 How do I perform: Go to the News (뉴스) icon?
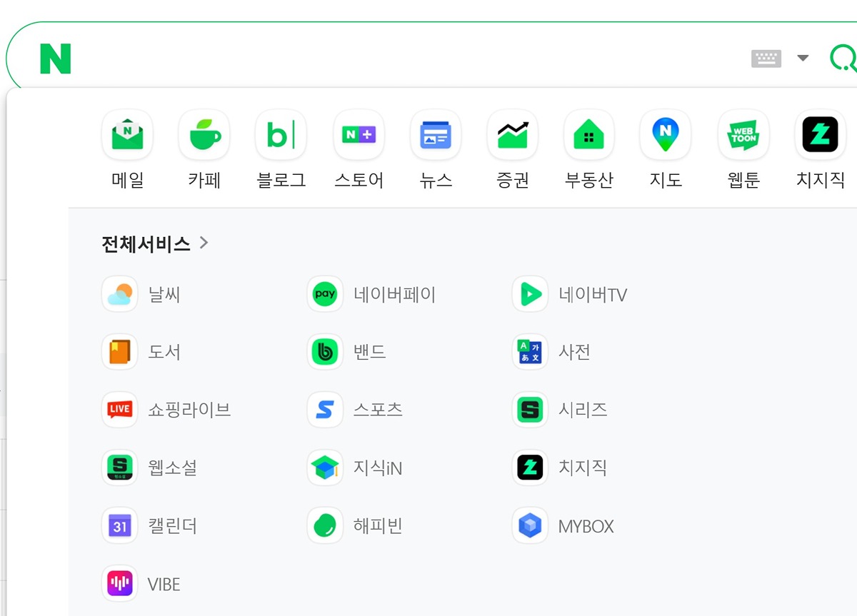(436, 135)
